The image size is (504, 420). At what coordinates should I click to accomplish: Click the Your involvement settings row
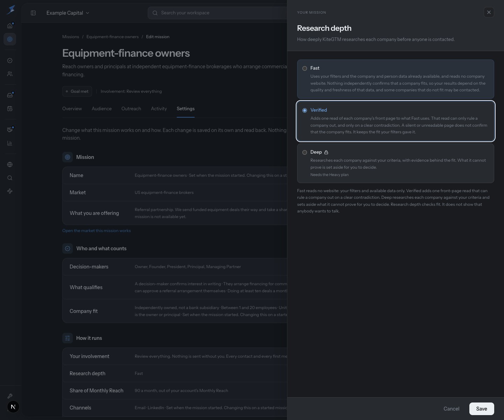pos(175,356)
